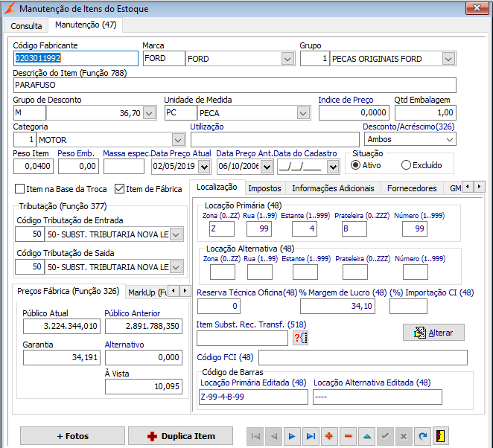
Task: Click the teal up-arrow edit record icon
Action: click(366, 436)
